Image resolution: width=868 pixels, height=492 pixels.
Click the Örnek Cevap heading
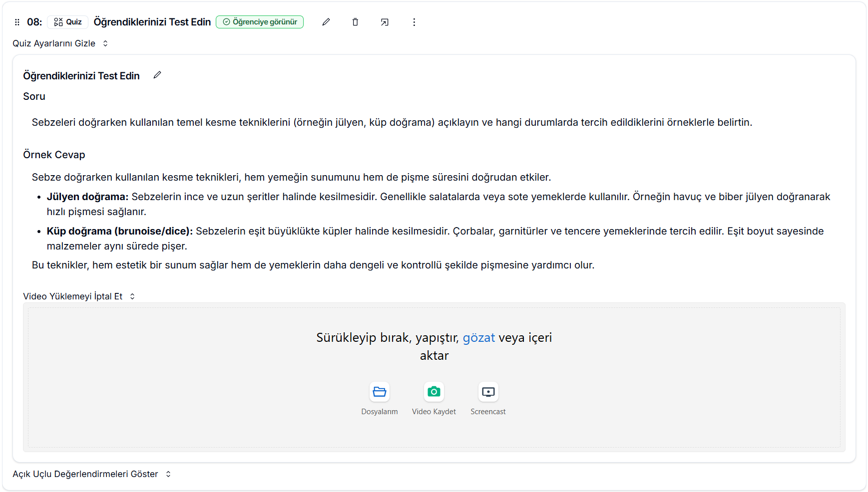coord(54,155)
